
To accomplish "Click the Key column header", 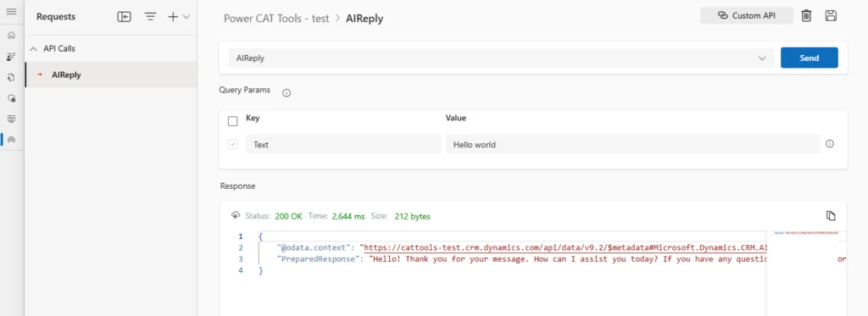I will [253, 118].
